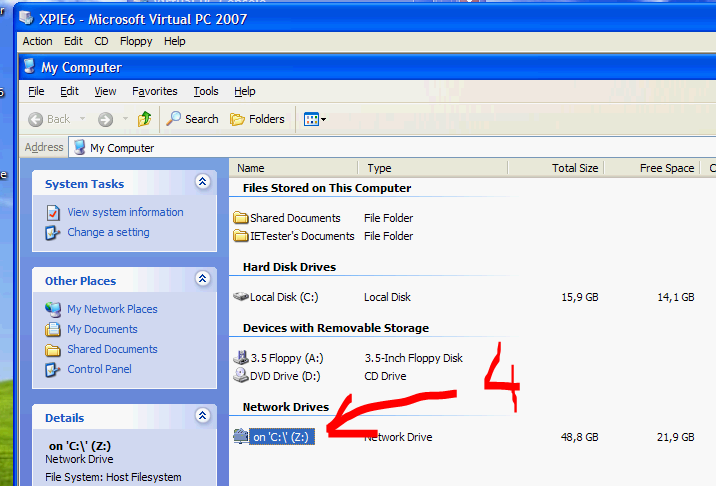Click 21,9 GB free space of network drive
Viewport: 716px width, 486px height.
(x=675, y=437)
